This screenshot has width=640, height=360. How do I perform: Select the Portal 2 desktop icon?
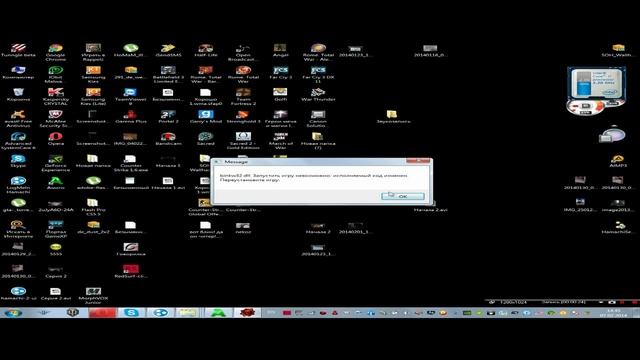[x=168, y=117]
